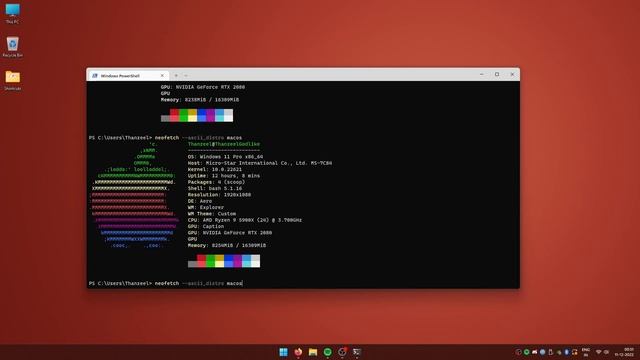Click the ASCII Apple logo art
Viewport: 640px width, 360px height.
tap(134, 195)
